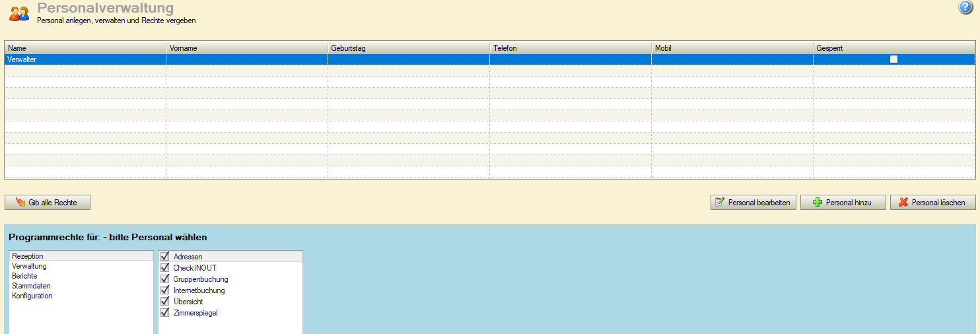
Task: Uncheck the Zimmerspiegel permission checkbox
Action: point(165,313)
